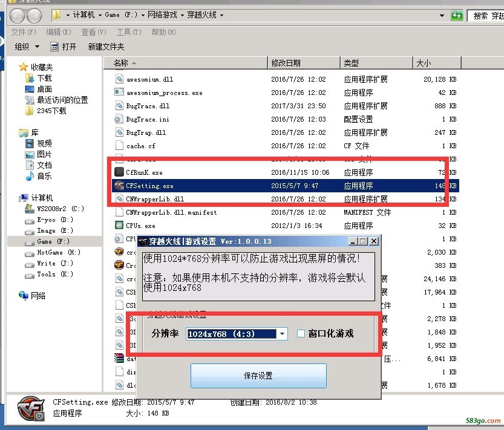Image resolution: width=504 pixels, height=430 pixels.
Task: Open the 文档 documents library
Action: [44, 165]
